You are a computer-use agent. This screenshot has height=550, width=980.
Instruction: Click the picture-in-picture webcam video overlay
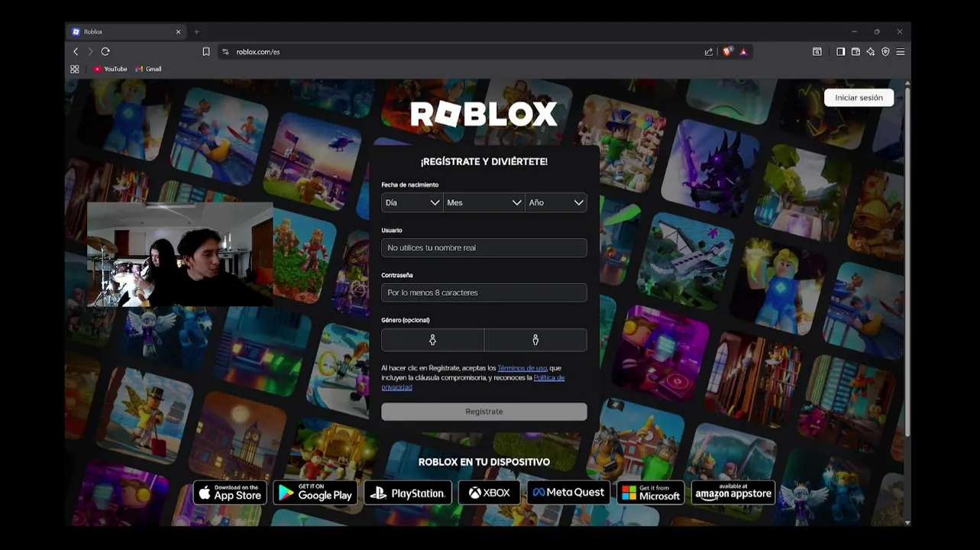tap(180, 254)
